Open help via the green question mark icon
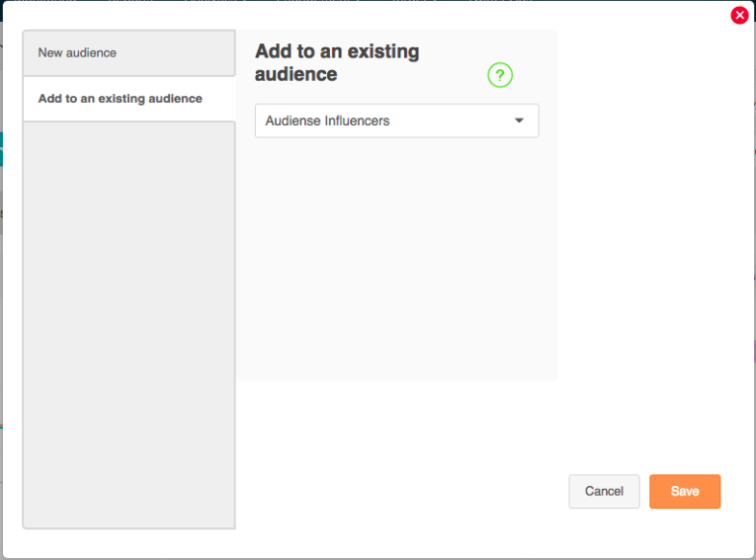The height and width of the screenshot is (560, 756). (x=500, y=75)
